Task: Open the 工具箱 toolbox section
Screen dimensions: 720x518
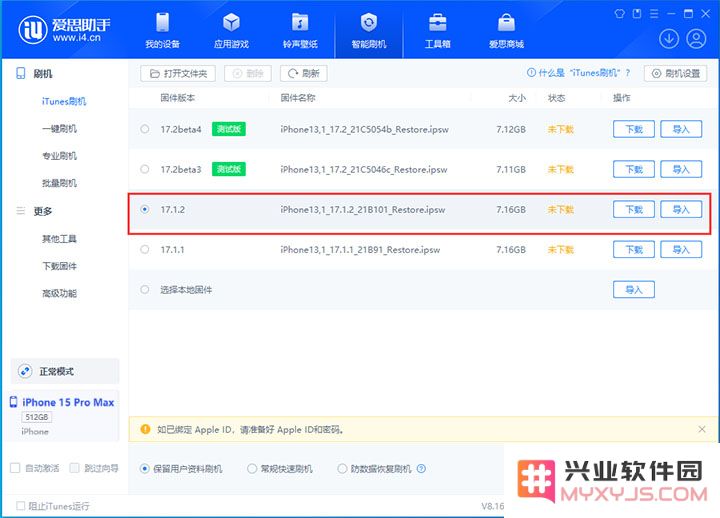Action: (x=437, y=31)
